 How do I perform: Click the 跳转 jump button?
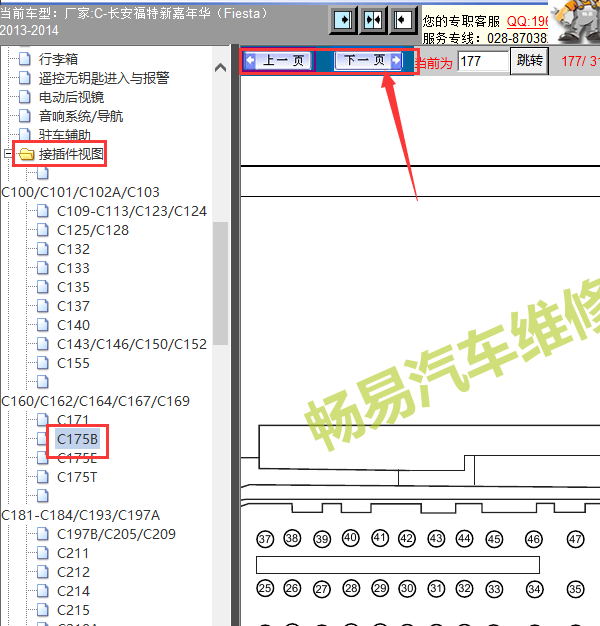[529, 61]
